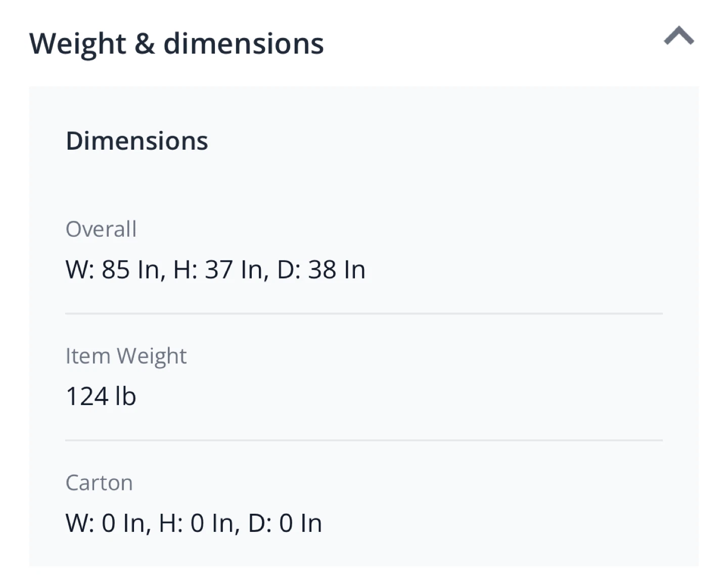Select the number 124 in item weight

pyautogui.click(x=87, y=396)
